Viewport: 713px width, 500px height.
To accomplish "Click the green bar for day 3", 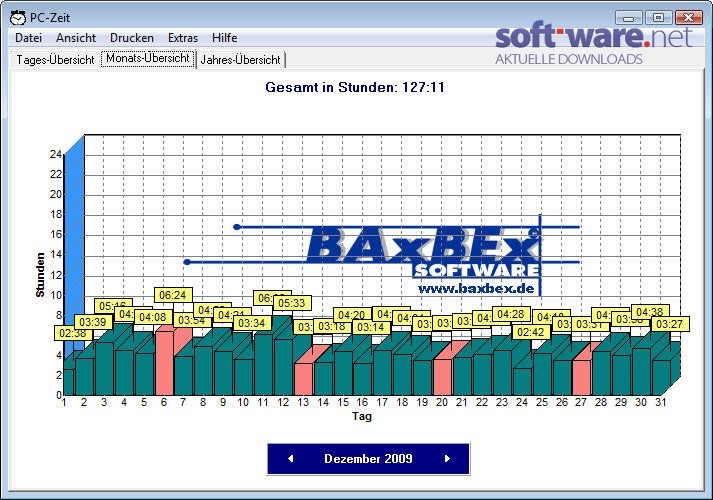I will click(x=105, y=369).
